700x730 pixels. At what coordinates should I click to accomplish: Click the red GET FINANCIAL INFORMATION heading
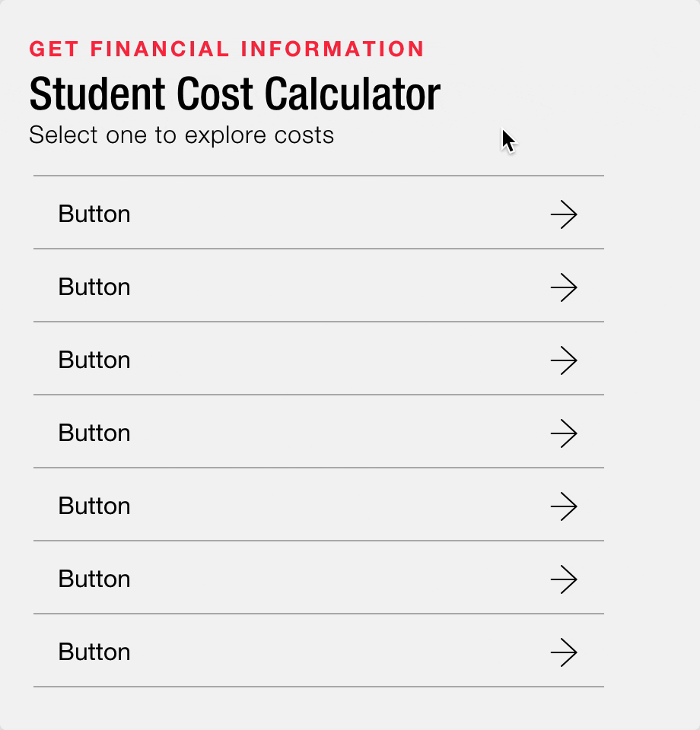click(x=226, y=49)
